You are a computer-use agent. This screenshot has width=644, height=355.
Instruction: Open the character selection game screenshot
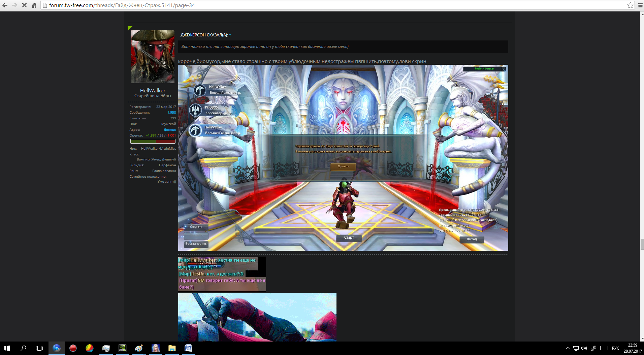(x=343, y=158)
